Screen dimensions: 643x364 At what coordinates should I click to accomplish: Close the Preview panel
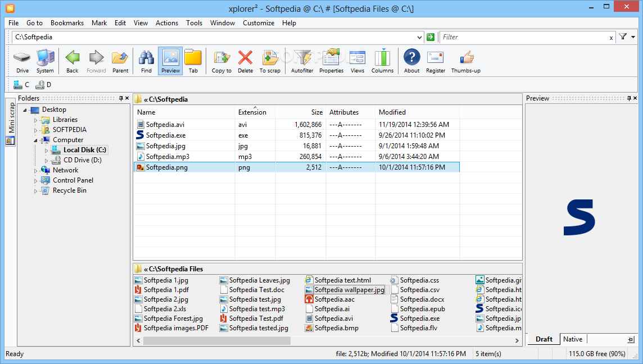[x=635, y=98]
